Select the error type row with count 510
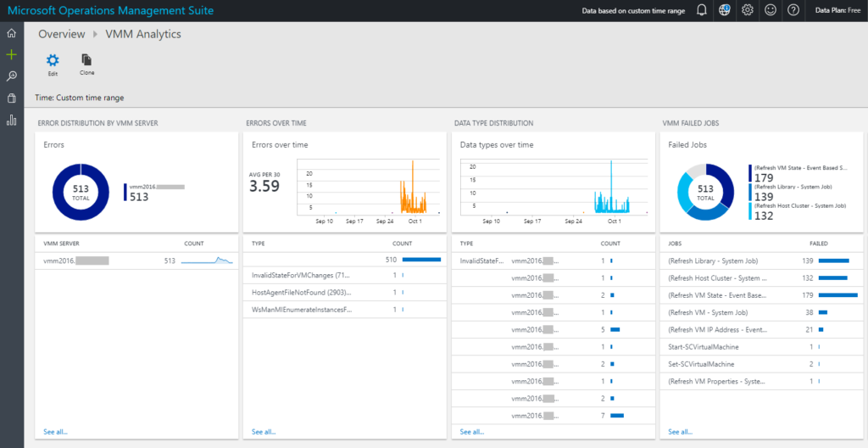This screenshot has height=448, width=868. pyautogui.click(x=345, y=259)
